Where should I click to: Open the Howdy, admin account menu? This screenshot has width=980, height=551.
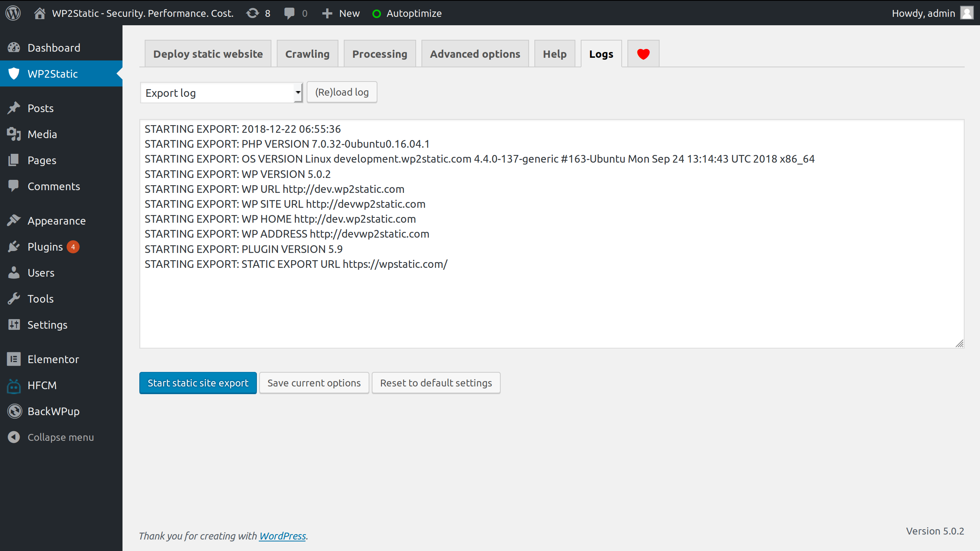click(x=923, y=13)
